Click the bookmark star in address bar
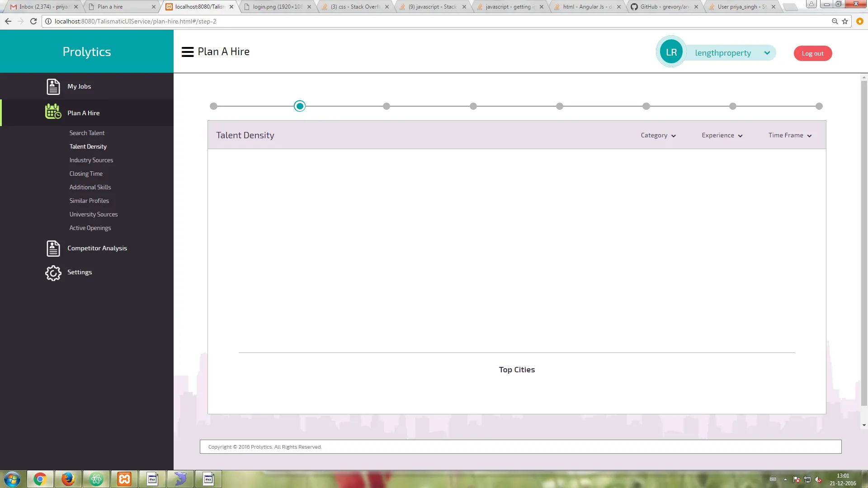 pos(845,21)
